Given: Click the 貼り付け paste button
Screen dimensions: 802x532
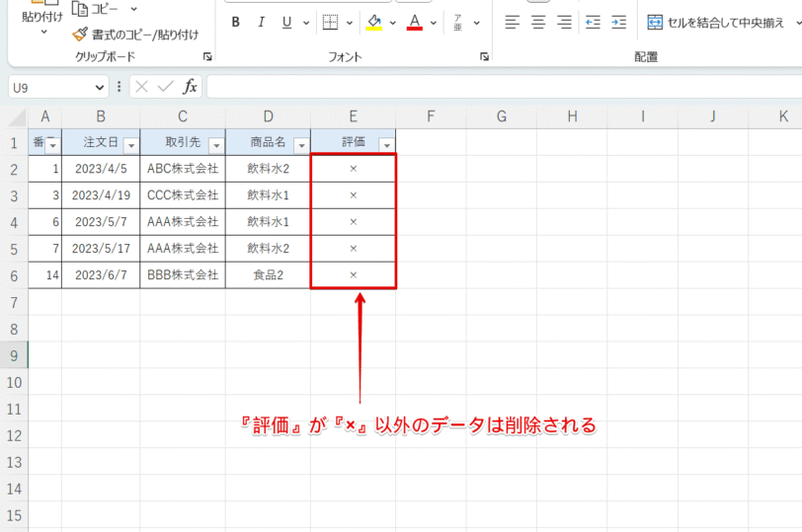Looking at the screenshot, I should 42,16.
